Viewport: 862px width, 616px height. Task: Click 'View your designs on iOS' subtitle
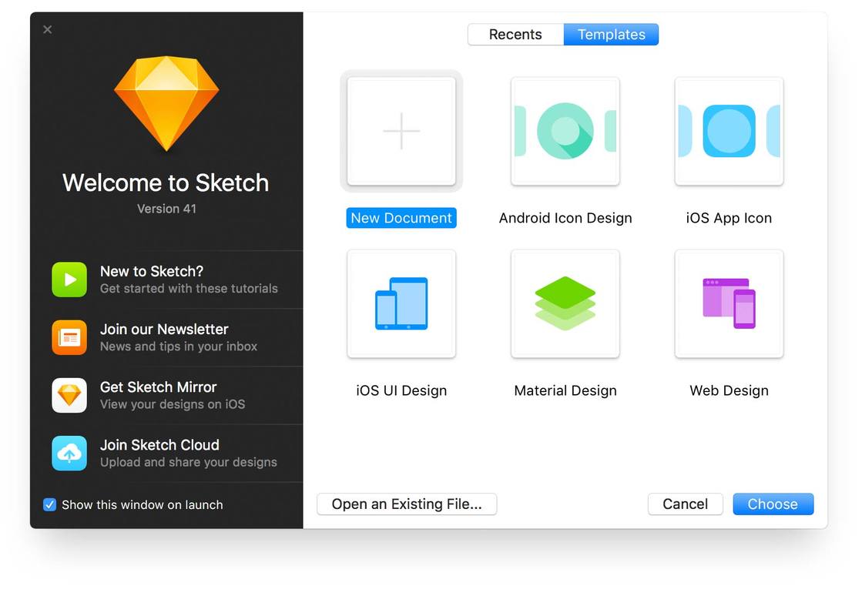tap(173, 404)
